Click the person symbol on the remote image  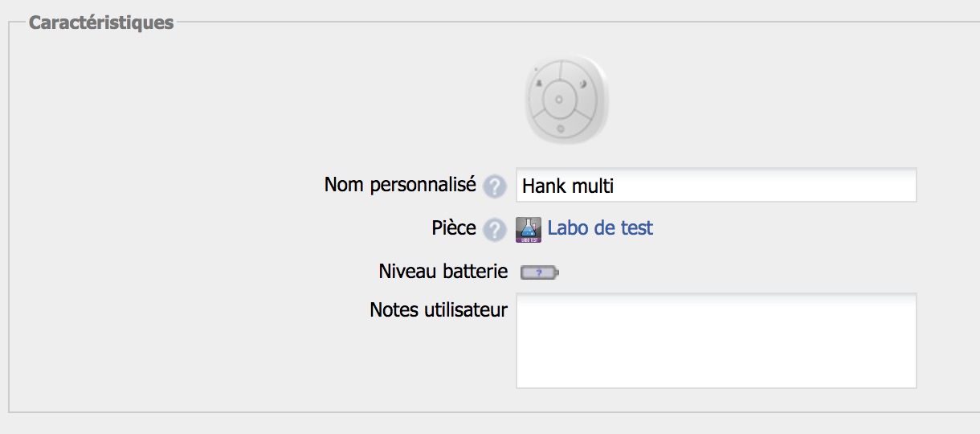coord(539,83)
